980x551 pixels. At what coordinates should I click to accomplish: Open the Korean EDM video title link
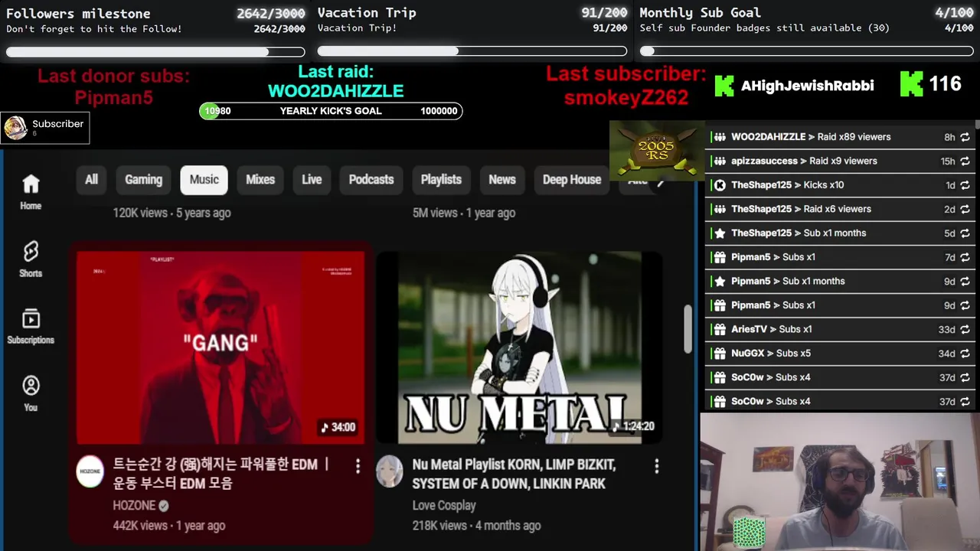tap(222, 474)
